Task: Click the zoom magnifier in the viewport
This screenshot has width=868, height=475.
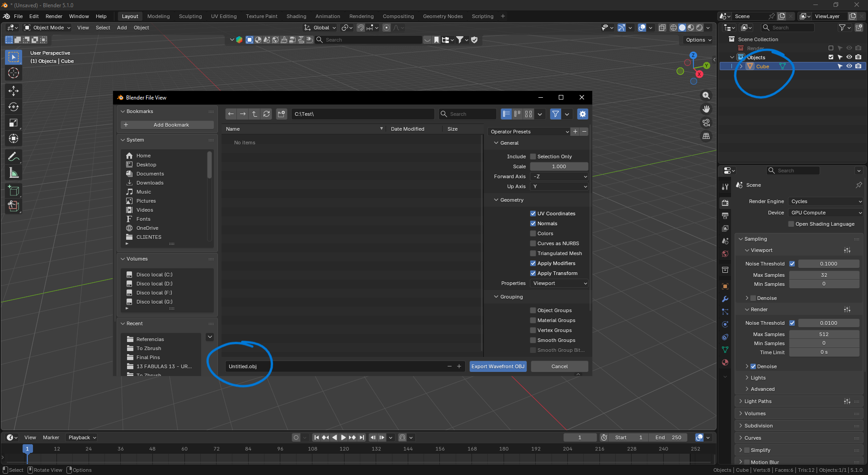Action: (x=706, y=95)
